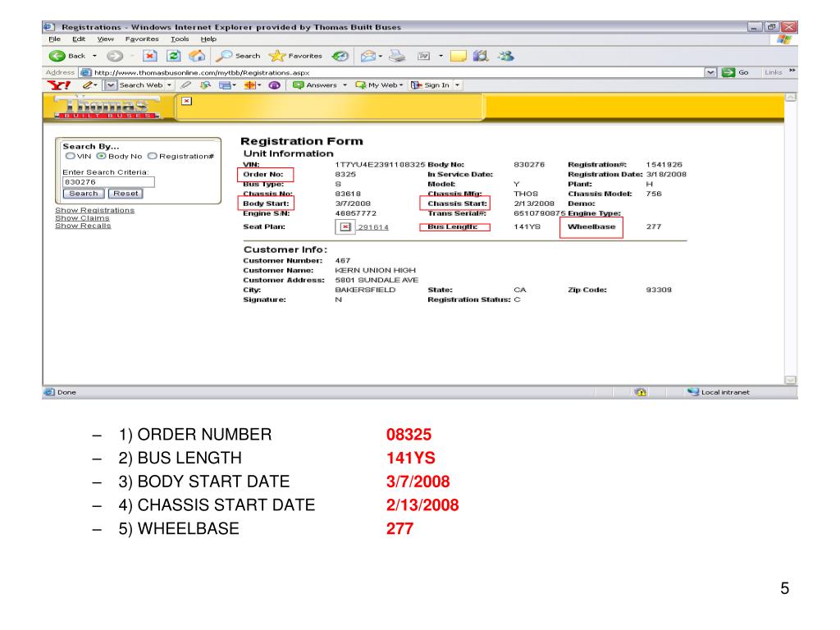Open the Tools menu

coord(180,39)
